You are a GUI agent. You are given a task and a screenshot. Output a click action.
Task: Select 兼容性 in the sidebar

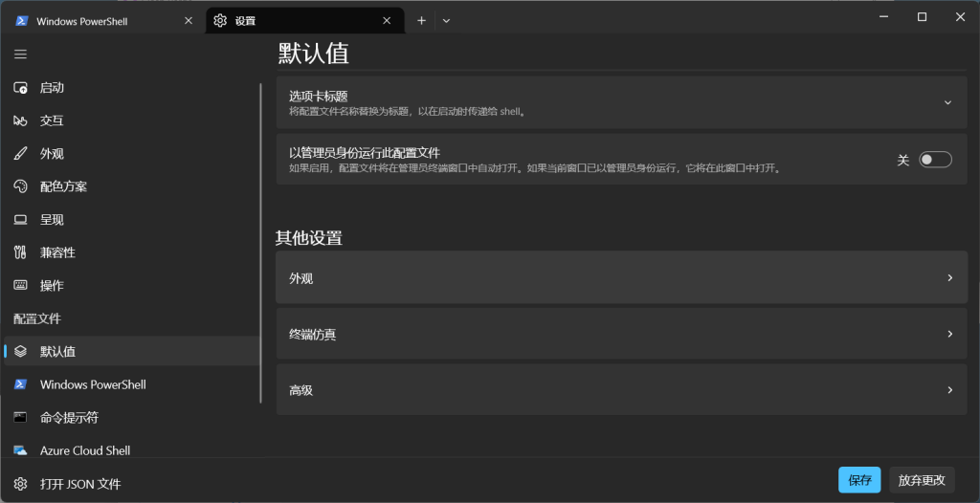pyautogui.click(x=131, y=252)
